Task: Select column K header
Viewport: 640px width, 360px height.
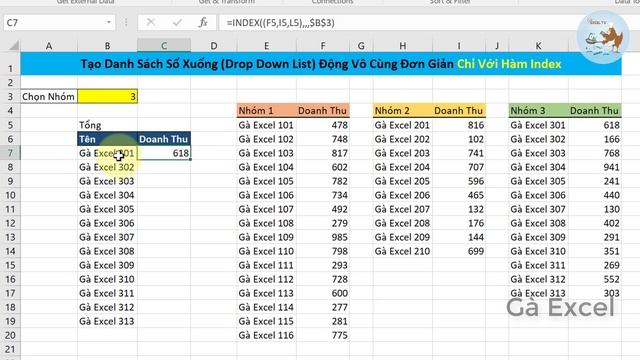Action: tap(538, 46)
